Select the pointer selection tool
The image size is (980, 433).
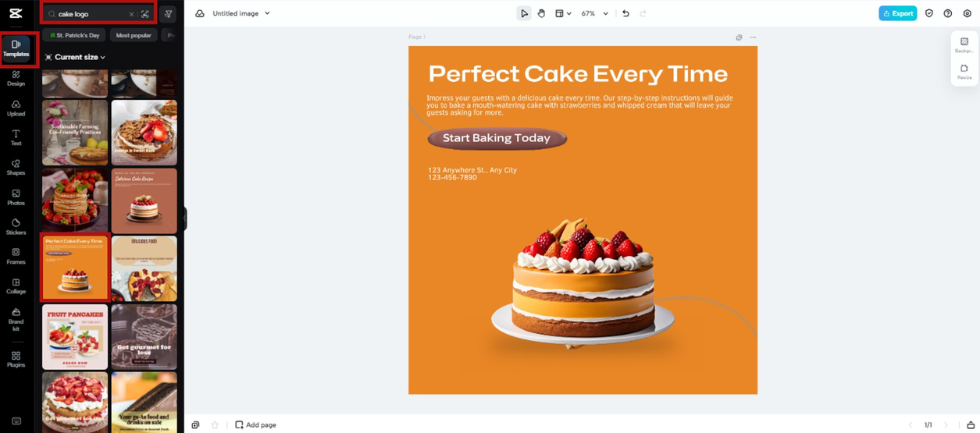(524, 13)
